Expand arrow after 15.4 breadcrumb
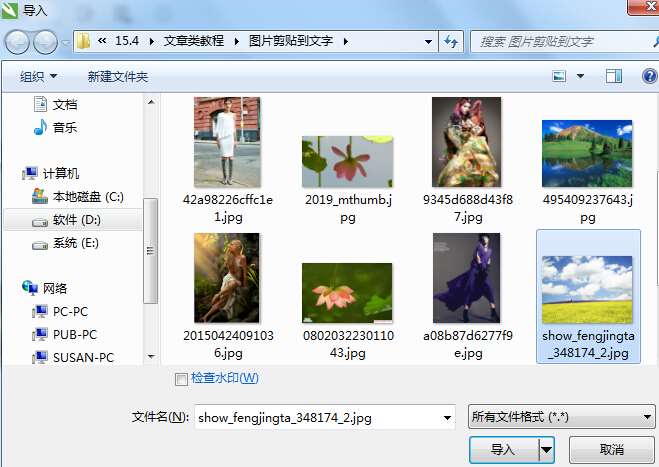The width and height of the screenshot is (659, 467). tap(152, 41)
